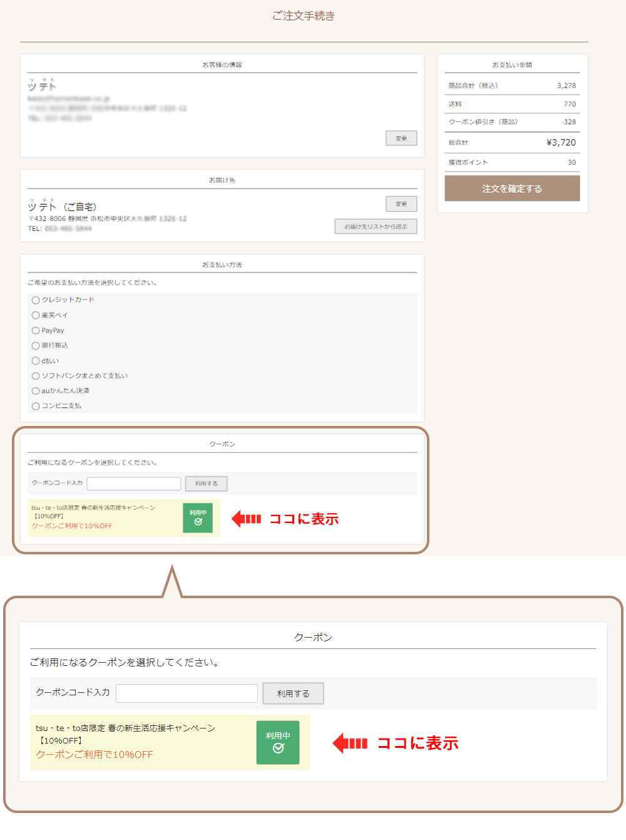Click the red arrow beside the small coupon banner
This screenshot has width=626, height=840.
246,519
